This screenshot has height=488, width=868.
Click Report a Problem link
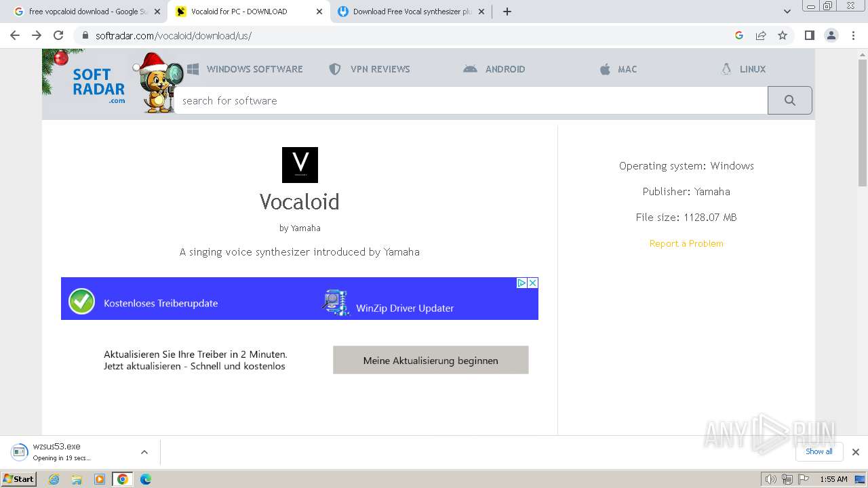click(686, 243)
